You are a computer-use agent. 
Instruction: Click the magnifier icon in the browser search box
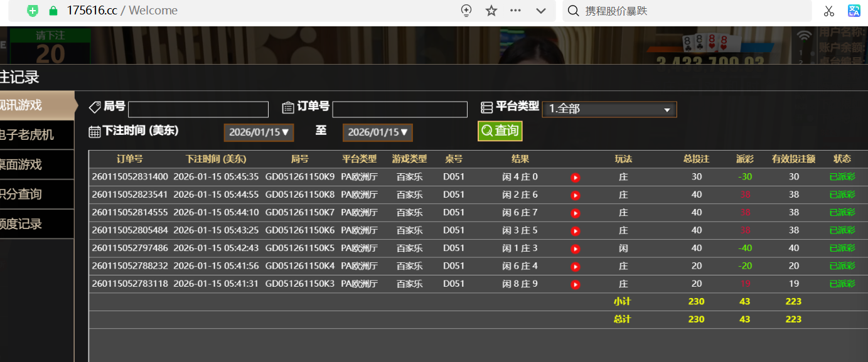pos(573,11)
